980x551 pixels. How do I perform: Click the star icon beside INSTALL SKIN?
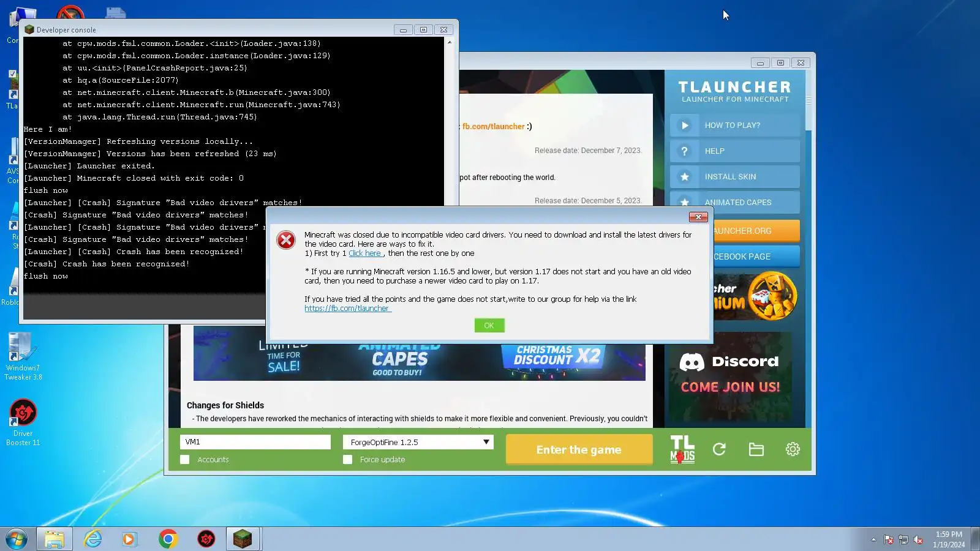pos(685,177)
